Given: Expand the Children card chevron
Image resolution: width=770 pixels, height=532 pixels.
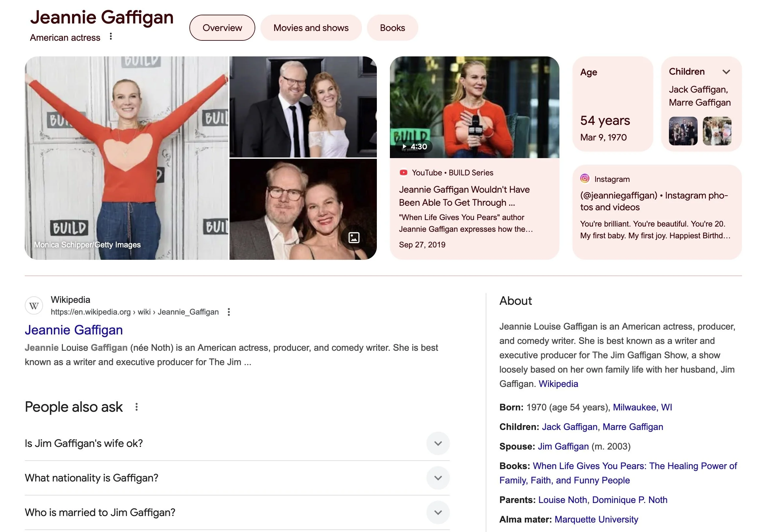Looking at the screenshot, I should (726, 72).
